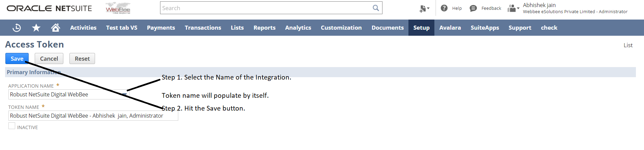Open the Reports menu
The height and width of the screenshot is (150, 644).
point(265,28)
